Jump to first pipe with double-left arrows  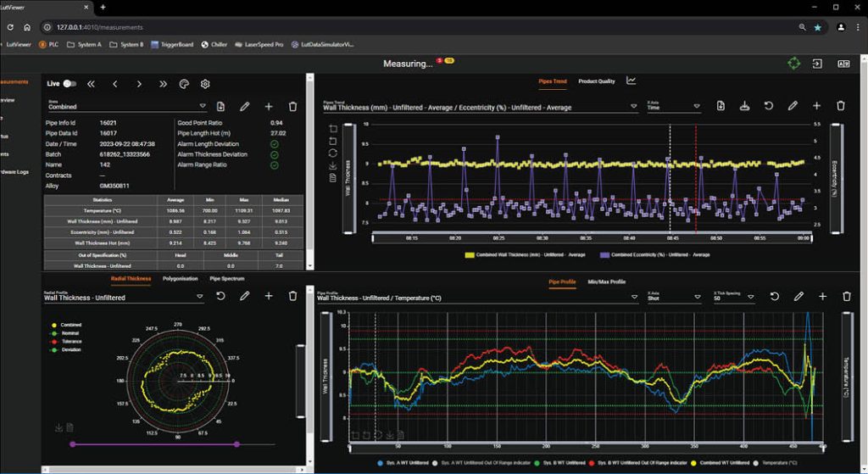[91, 84]
